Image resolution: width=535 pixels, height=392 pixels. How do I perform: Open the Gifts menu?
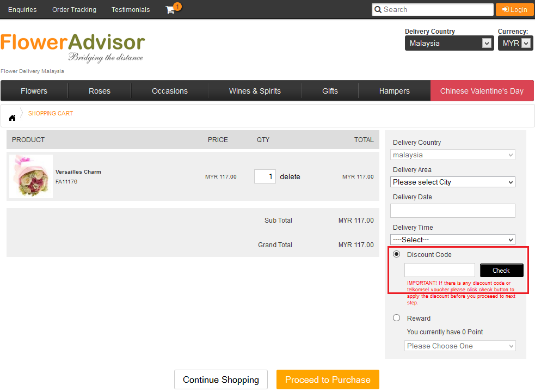(330, 91)
